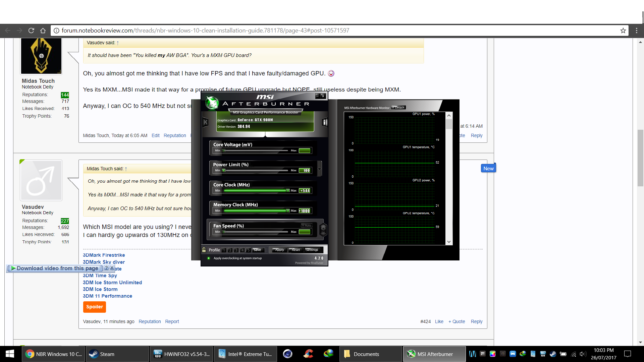Open Windows Start menu
644x362 pixels.
tap(10, 354)
